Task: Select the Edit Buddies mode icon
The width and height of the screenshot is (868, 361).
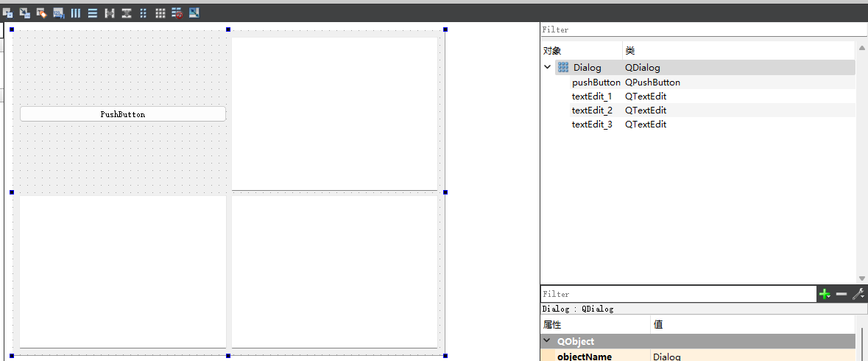Action: 41,13
